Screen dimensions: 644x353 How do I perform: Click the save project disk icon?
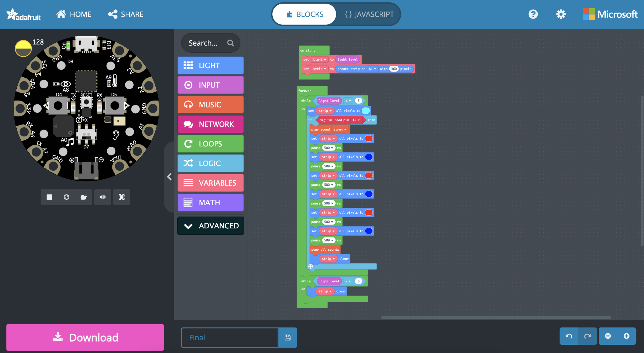pos(287,337)
